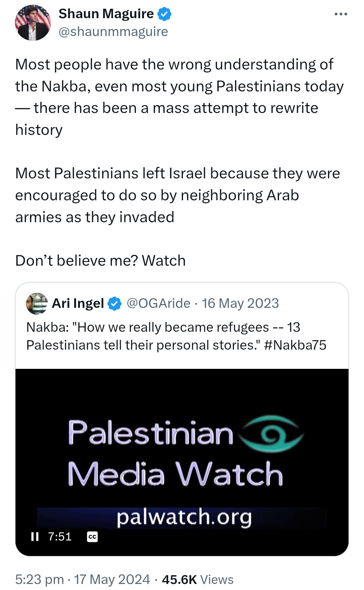Open the Shaun Maguire display name link

coord(106,14)
